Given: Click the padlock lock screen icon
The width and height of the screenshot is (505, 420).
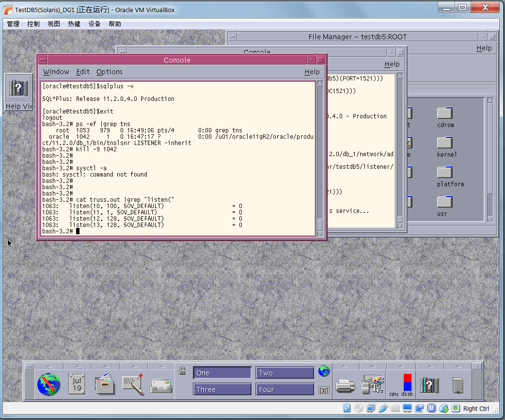Looking at the screenshot, I should (x=183, y=371).
